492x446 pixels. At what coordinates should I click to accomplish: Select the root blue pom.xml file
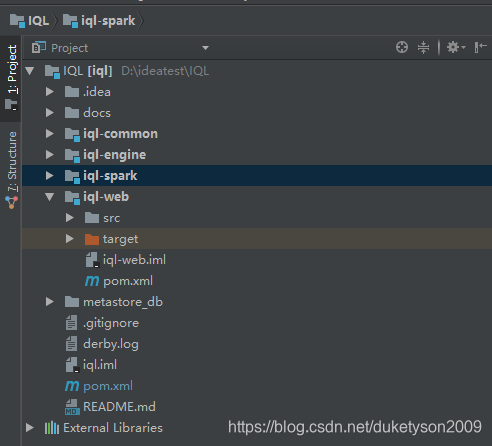pos(108,386)
